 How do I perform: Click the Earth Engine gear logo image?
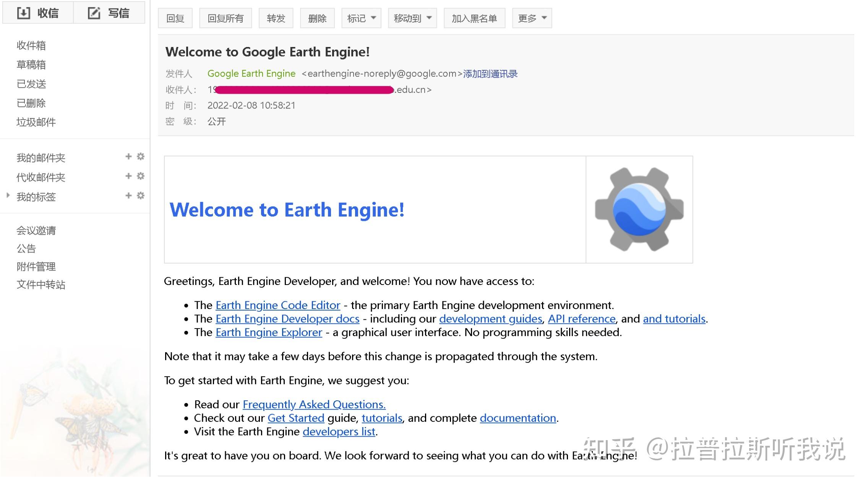tap(639, 209)
